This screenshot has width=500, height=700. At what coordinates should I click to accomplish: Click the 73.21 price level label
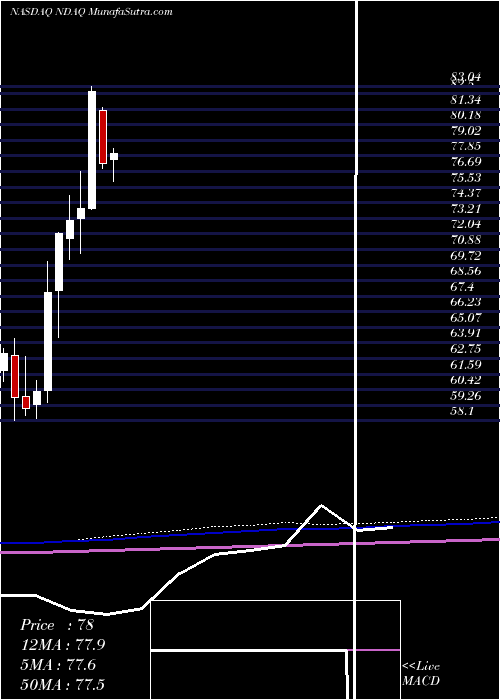coord(466,208)
